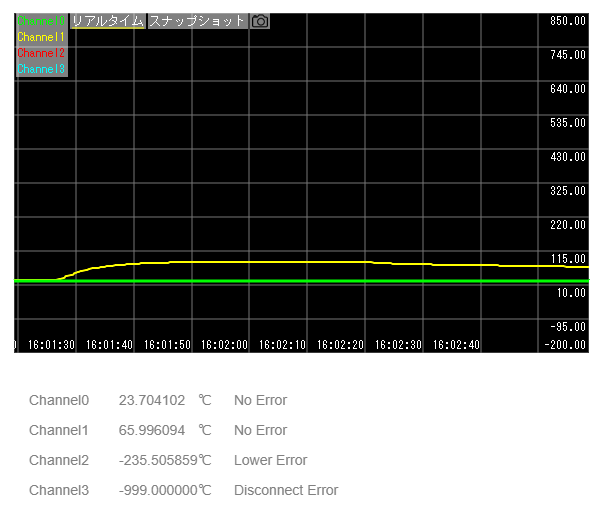The height and width of the screenshot is (513, 600).
Task: Open the スナップショット tab
Action: coord(197,21)
